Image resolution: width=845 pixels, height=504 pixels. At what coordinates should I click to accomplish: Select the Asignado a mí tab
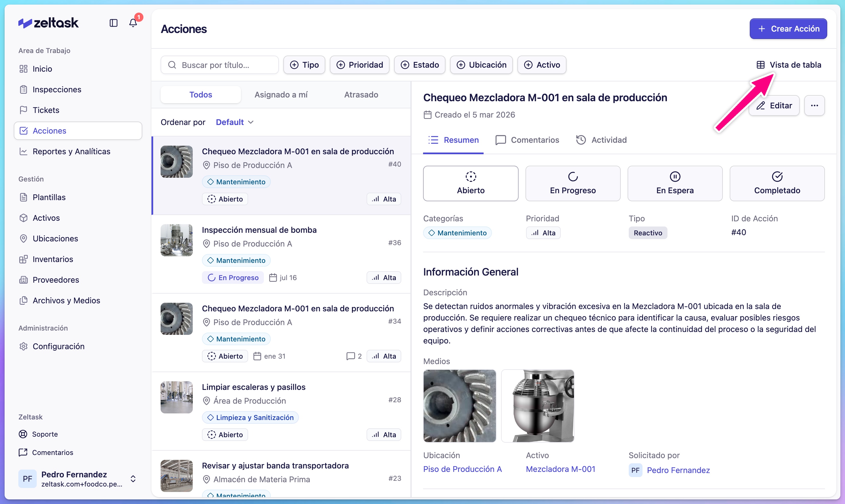(x=281, y=95)
